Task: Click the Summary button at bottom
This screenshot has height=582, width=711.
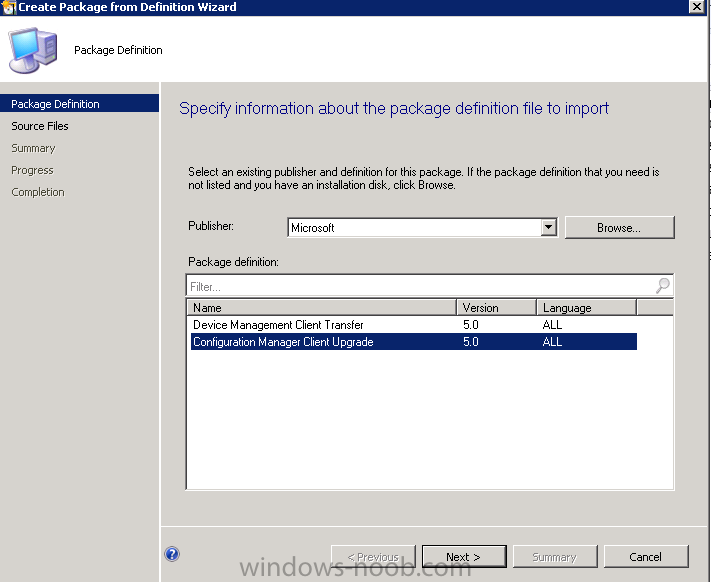Action: [x=554, y=557]
